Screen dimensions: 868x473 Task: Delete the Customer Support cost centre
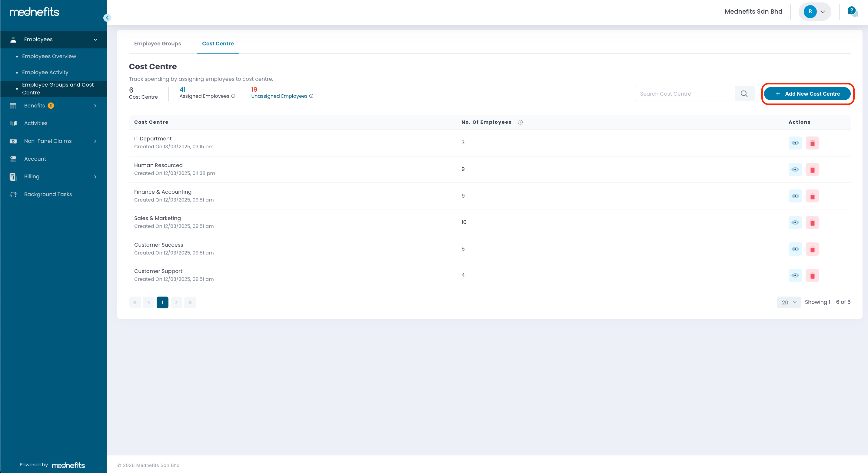pos(812,276)
